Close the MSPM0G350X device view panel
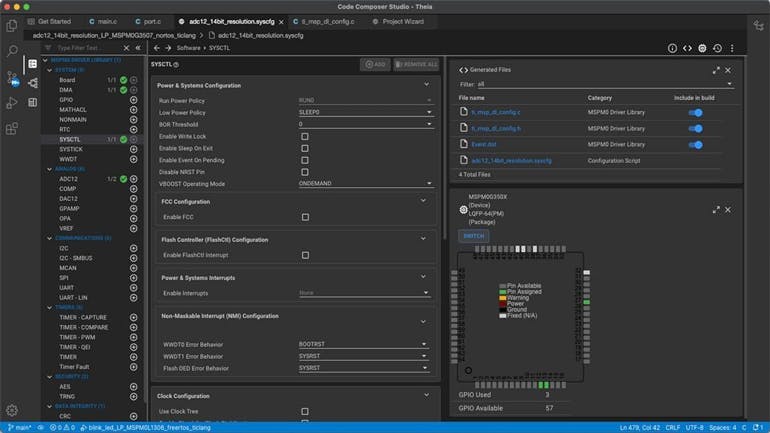This screenshot has width=770, height=433. 728,210
